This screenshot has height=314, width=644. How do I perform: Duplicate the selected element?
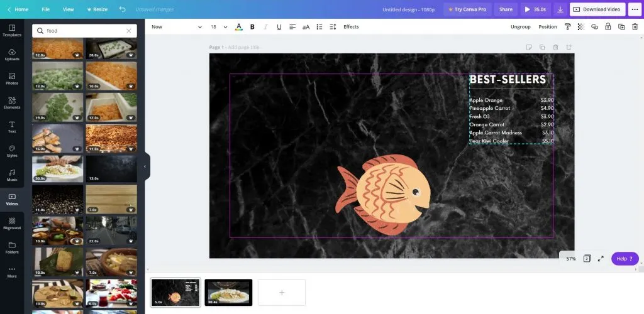coord(621,26)
